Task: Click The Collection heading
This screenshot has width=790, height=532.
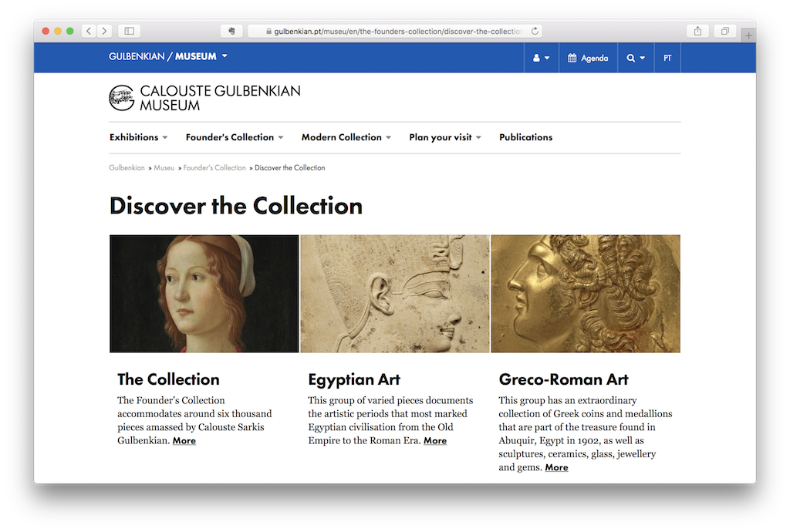Action: click(168, 379)
